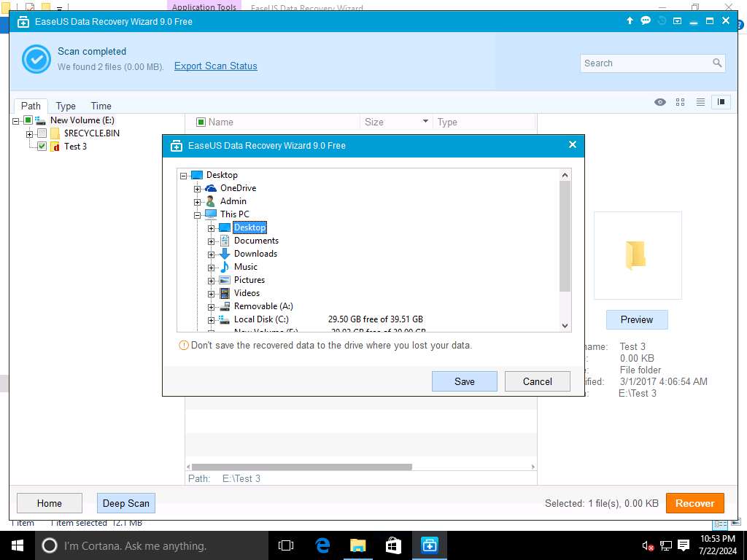Select the details pane view icon

pos(721,102)
